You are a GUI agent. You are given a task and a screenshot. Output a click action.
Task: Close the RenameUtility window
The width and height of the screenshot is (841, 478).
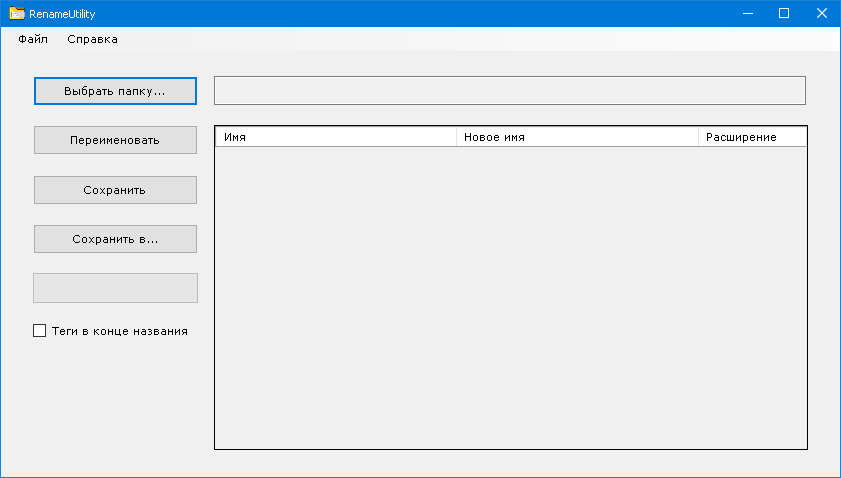pos(822,13)
